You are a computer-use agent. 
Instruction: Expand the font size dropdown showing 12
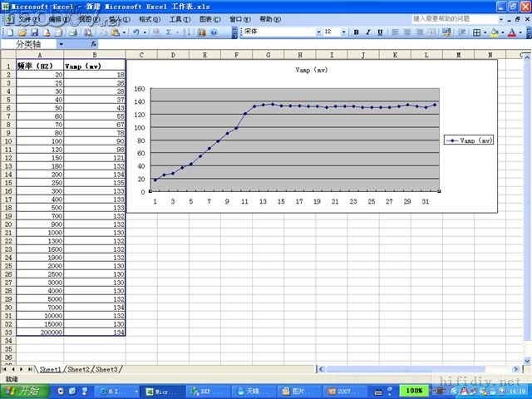[x=343, y=32]
